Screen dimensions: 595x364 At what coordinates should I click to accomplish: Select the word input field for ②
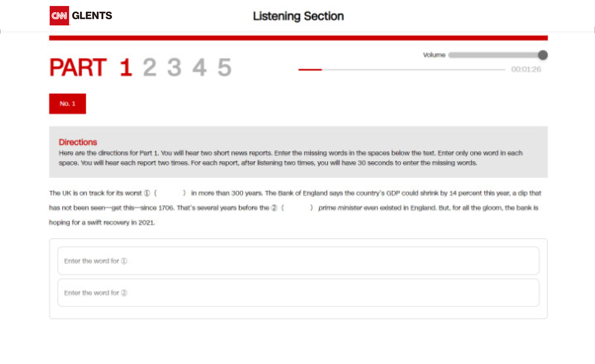point(297,293)
